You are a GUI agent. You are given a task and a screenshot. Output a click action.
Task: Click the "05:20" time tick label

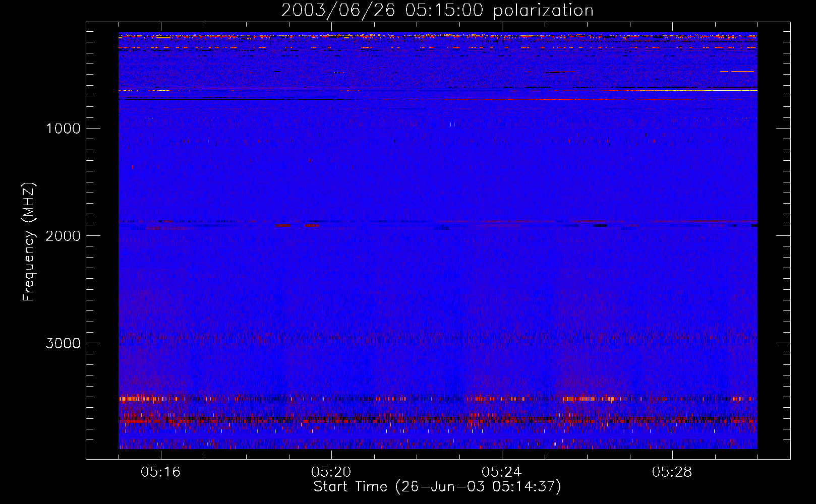point(331,472)
